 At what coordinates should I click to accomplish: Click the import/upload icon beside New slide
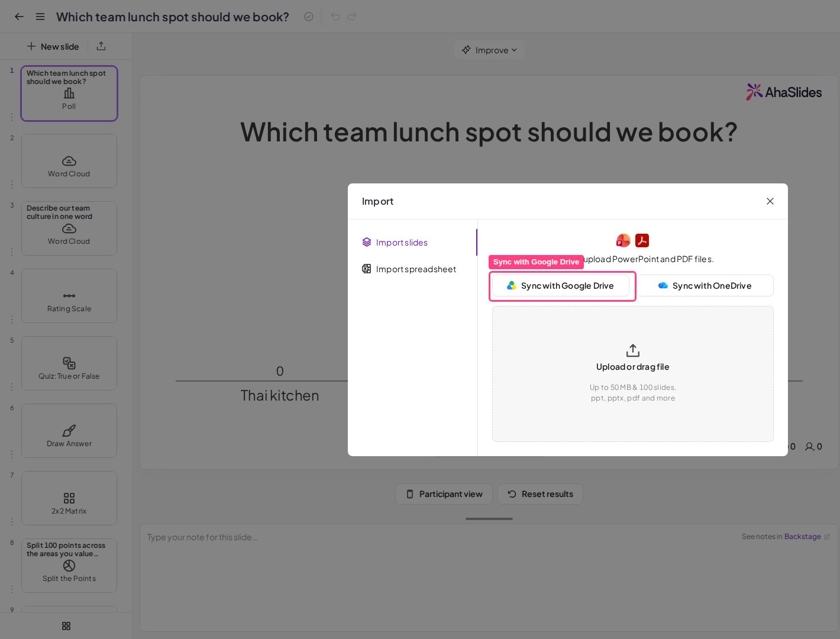tap(101, 46)
